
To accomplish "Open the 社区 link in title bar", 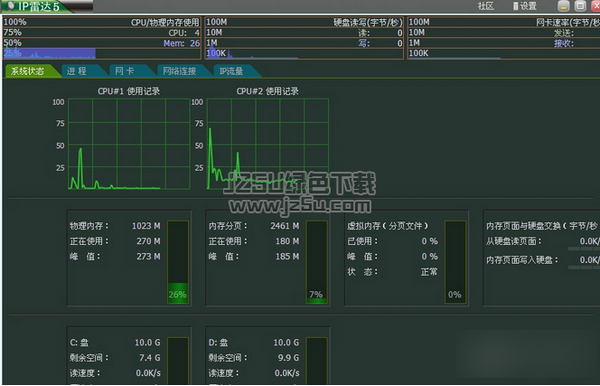I will pos(486,6).
